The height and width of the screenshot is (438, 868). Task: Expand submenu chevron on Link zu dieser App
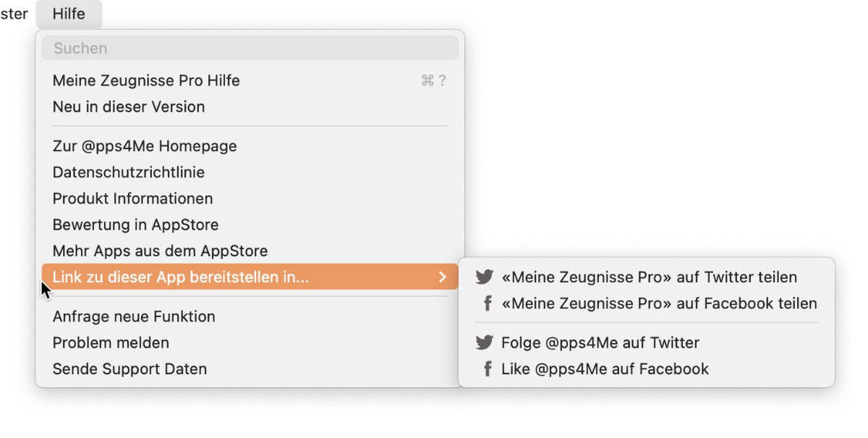pyautogui.click(x=443, y=277)
